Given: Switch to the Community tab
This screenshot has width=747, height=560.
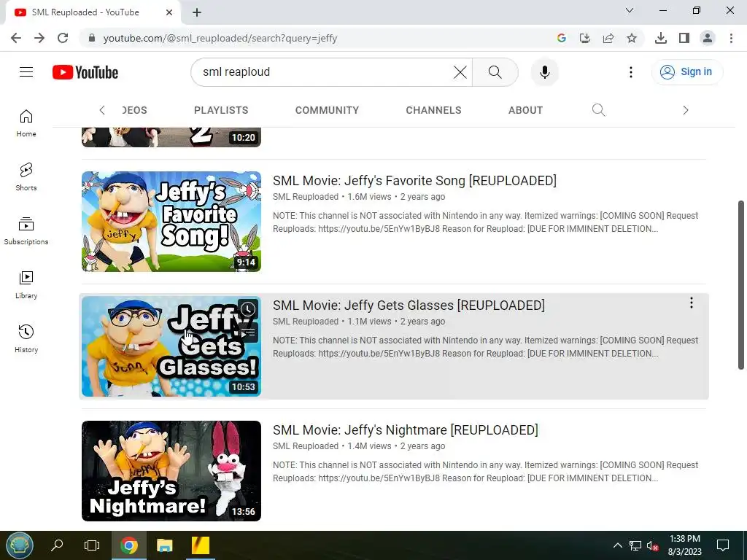Looking at the screenshot, I should [327, 110].
